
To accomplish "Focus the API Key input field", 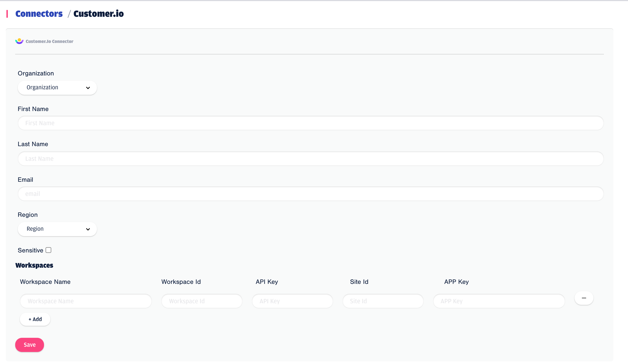I will click(x=293, y=301).
